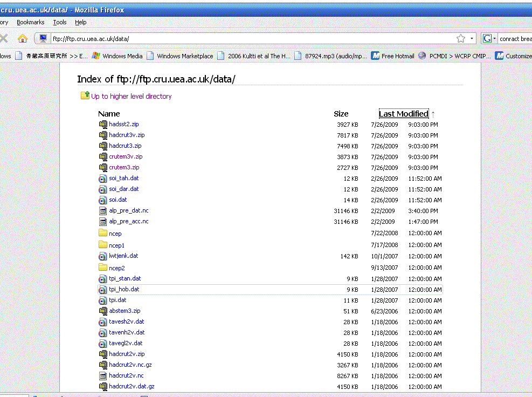Open the address bar history dropdown
532x397 pixels.
tap(472, 38)
